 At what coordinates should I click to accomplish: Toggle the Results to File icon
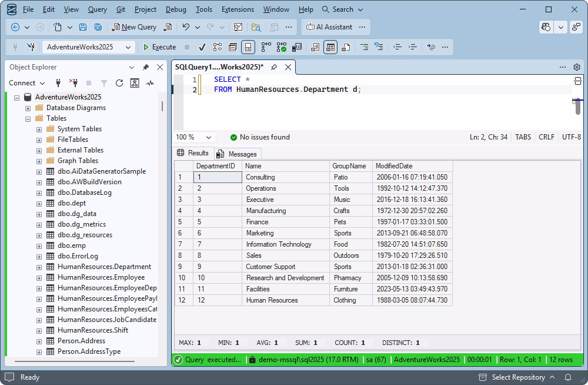(x=346, y=47)
